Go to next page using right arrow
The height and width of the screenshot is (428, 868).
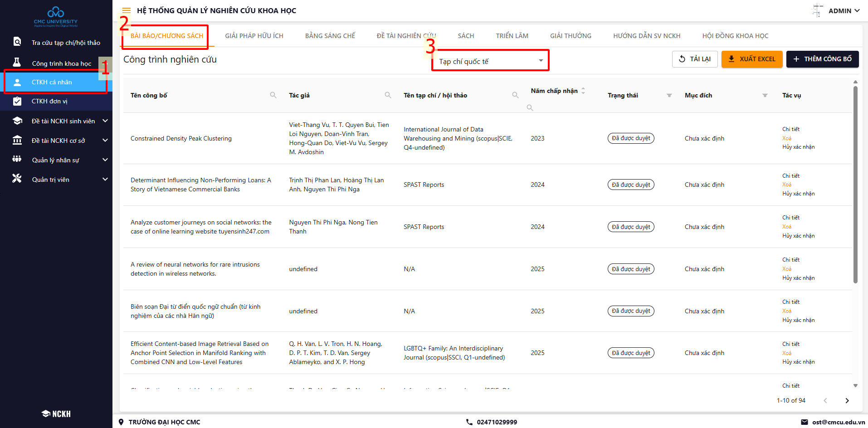pyautogui.click(x=847, y=400)
